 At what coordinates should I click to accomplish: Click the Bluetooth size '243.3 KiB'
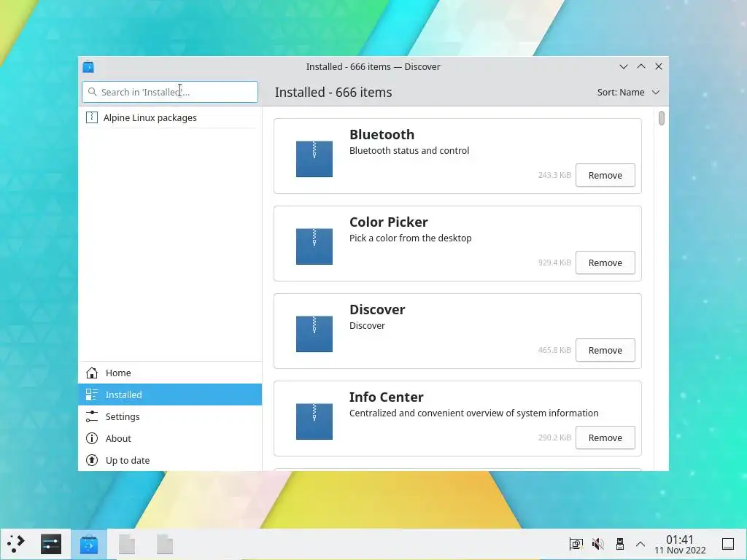pos(554,175)
